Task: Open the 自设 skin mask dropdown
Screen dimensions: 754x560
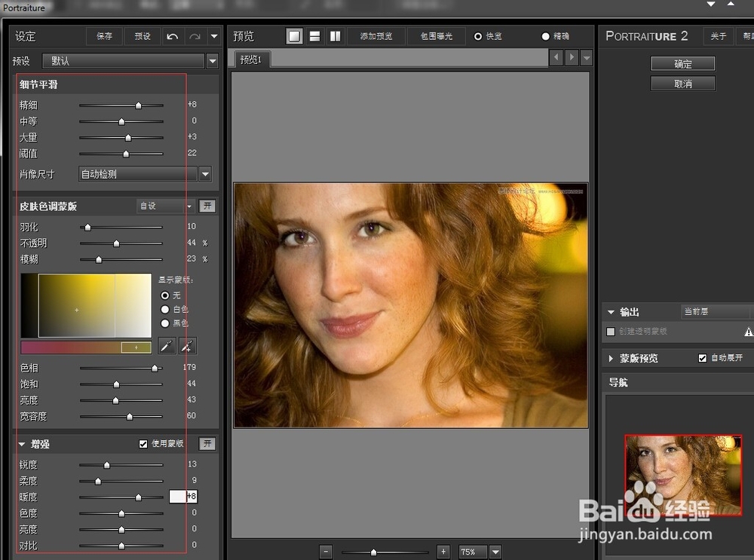Action: click(165, 206)
